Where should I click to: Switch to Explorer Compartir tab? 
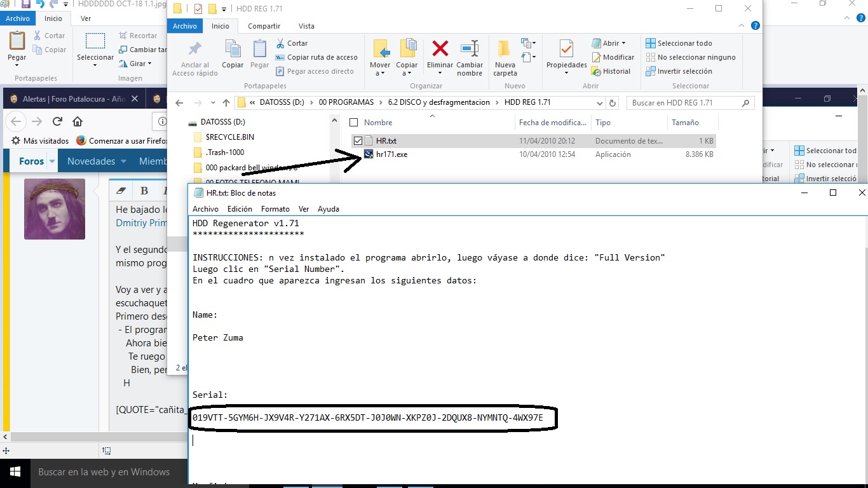(264, 26)
